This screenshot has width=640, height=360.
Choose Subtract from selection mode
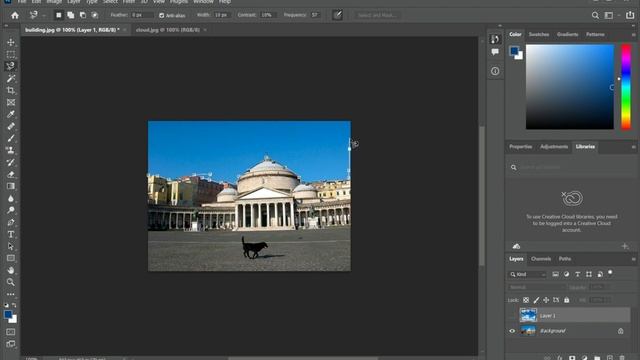83,15
